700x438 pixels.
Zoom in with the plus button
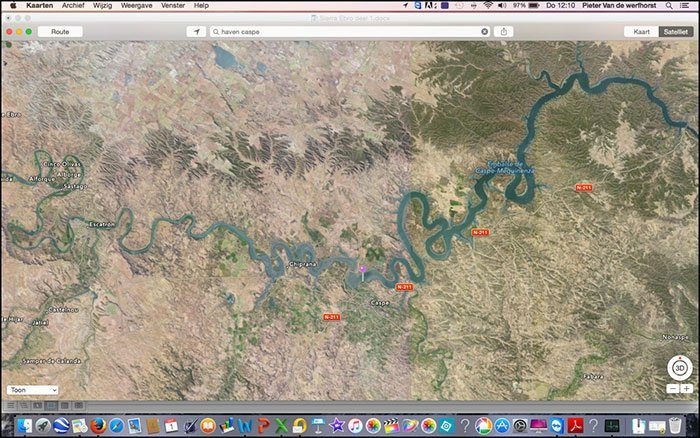point(686,388)
